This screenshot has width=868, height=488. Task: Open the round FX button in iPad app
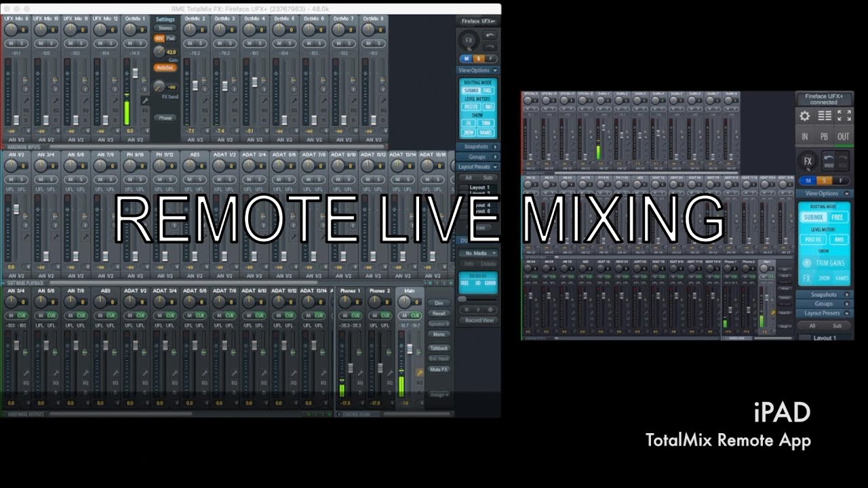(808, 161)
